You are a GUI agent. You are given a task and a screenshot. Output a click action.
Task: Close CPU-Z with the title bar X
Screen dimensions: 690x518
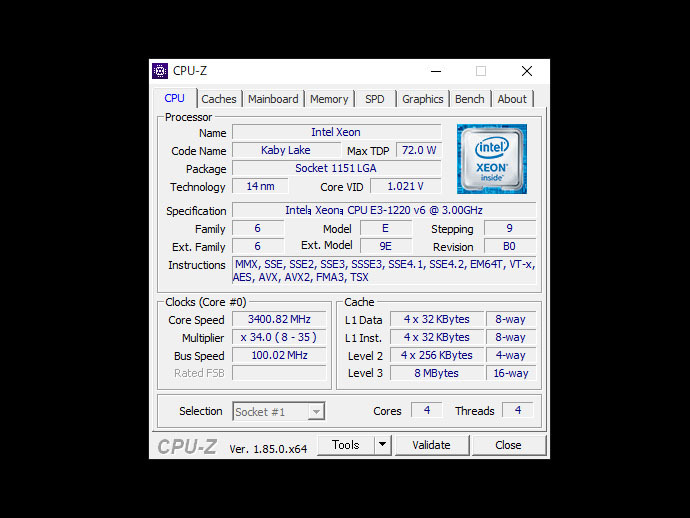[x=527, y=71]
